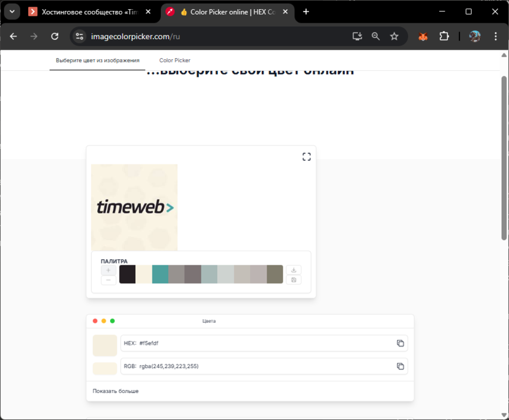
Task: Select the RGB rgba(245,239,223,255) field
Action: pyautogui.click(x=264, y=366)
